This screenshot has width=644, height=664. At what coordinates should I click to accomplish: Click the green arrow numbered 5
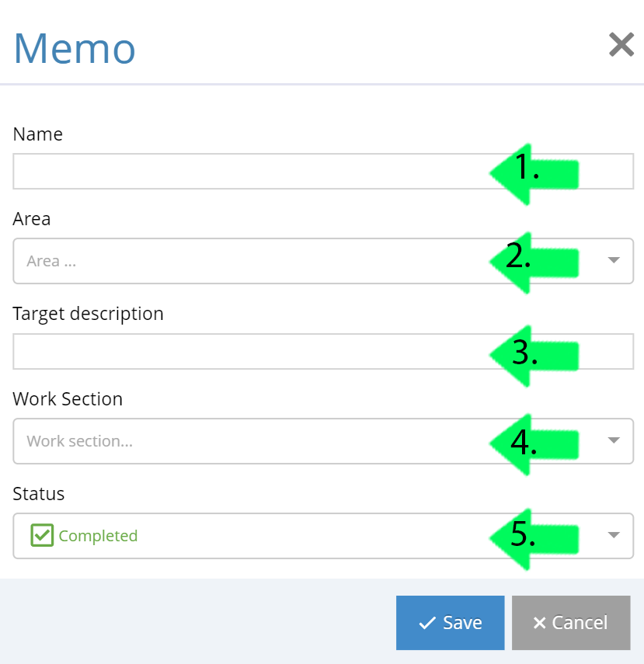534,539
